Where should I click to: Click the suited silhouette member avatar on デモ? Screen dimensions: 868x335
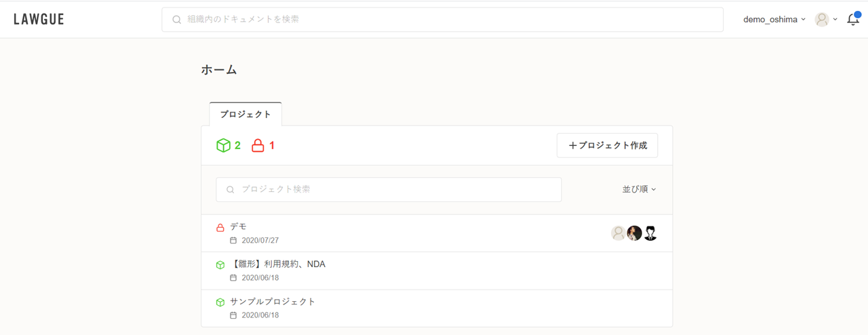650,233
